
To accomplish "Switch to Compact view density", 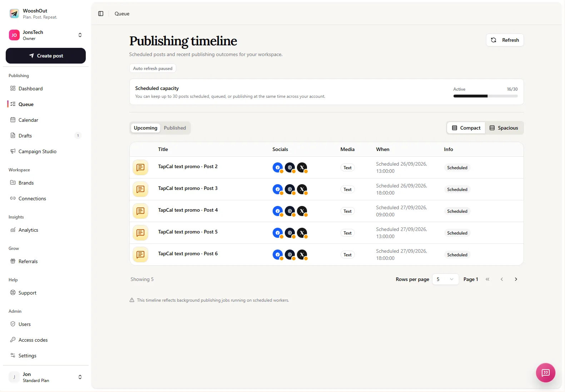I will coord(466,128).
